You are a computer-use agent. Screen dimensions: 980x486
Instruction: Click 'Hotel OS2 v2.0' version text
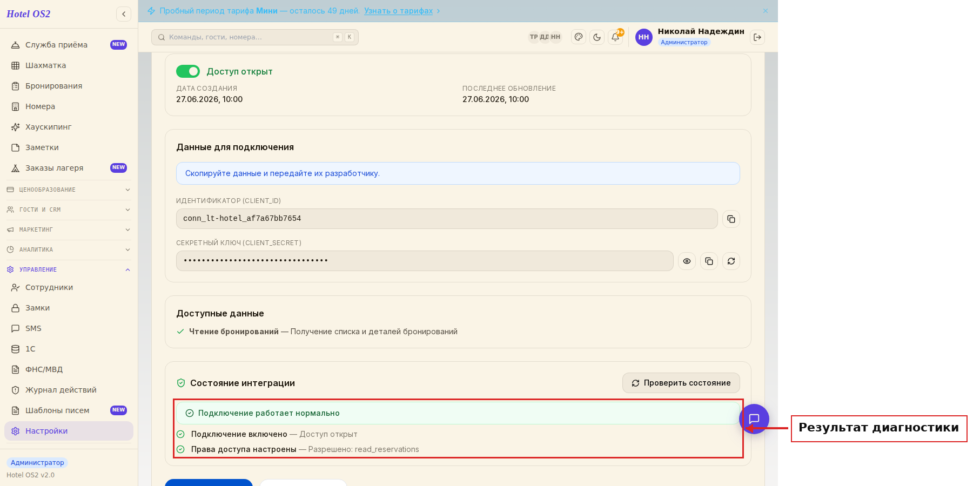click(31, 475)
